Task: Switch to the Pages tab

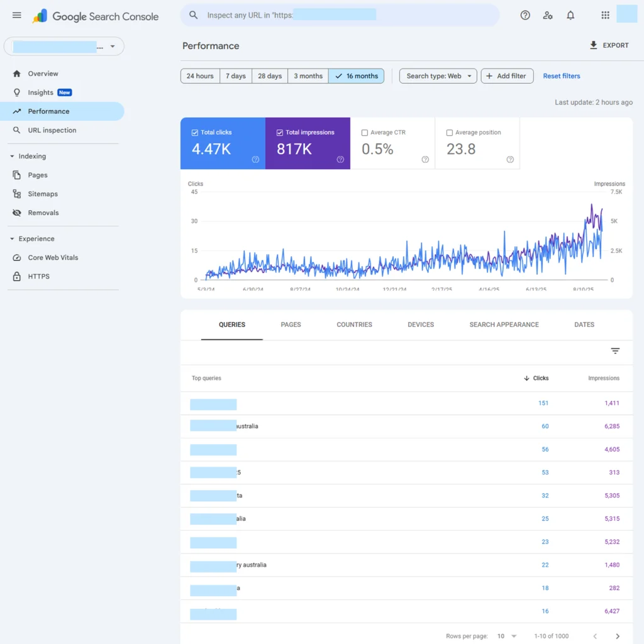Action: 291,325
